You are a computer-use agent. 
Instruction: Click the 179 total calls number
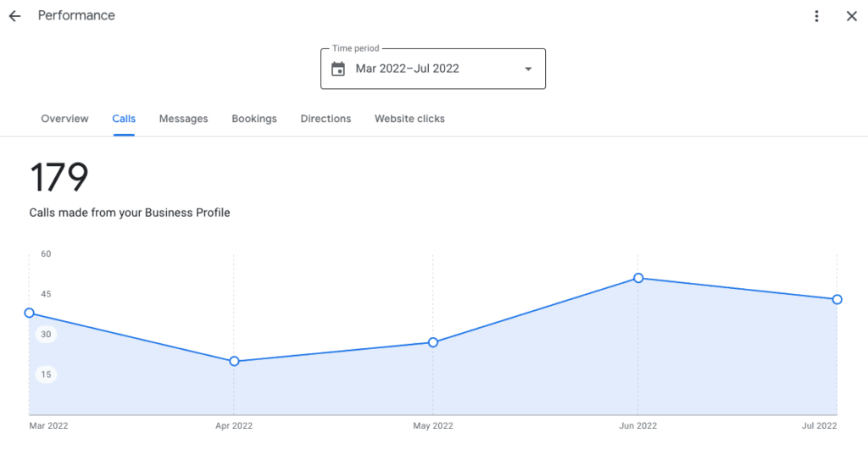tap(58, 177)
